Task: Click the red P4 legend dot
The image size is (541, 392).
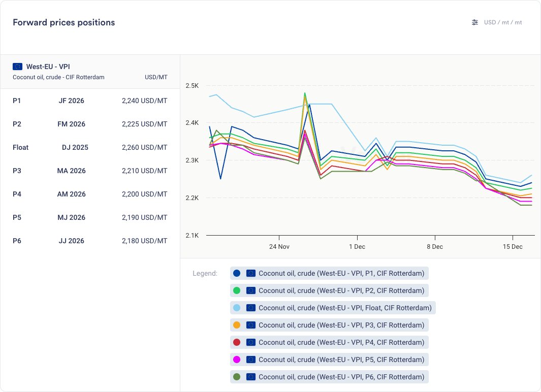Action: coord(236,342)
